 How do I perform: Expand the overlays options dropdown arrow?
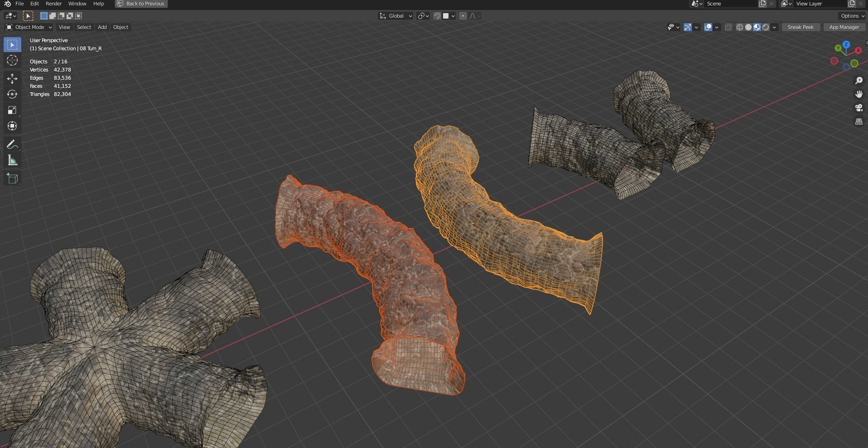(x=717, y=27)
